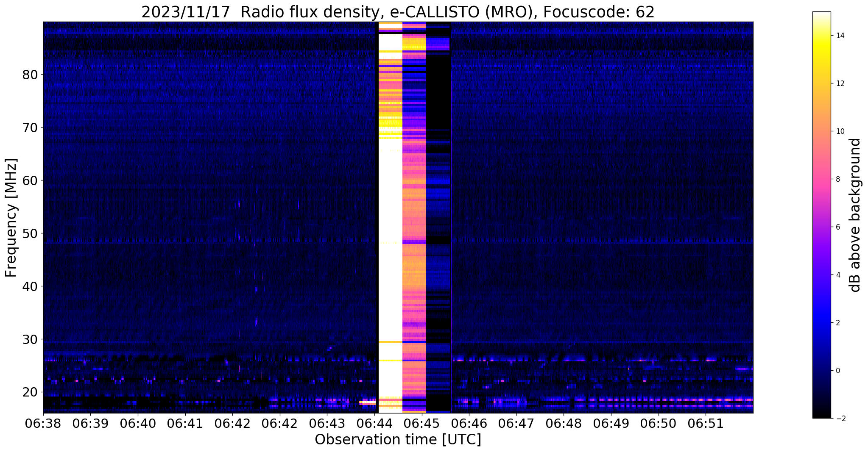The width and height of the screenshot is (868, 452).
Task: Click the 12 dB colorbar tick label
Action: [840, 83]
